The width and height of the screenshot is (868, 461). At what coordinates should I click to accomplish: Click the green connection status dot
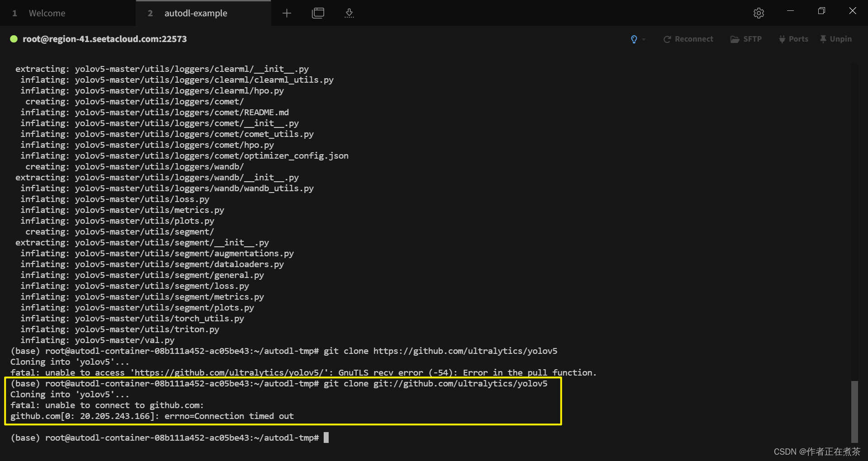pyautogui.click(x=14, y=39)
